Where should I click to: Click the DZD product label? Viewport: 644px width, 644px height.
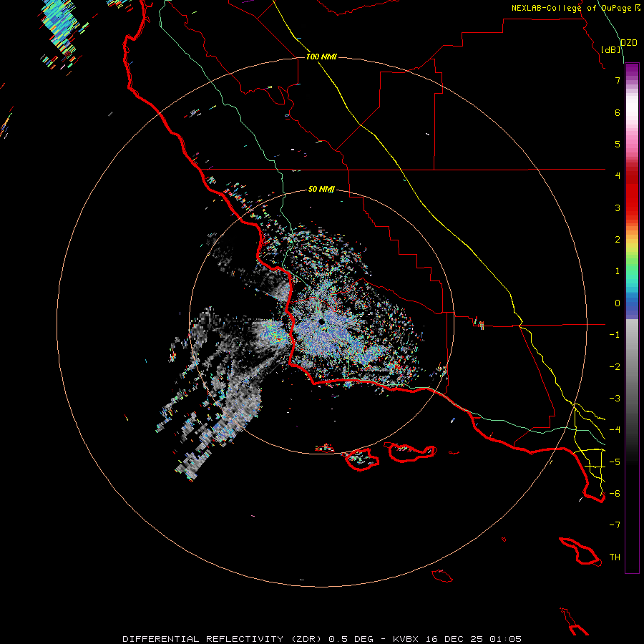click(x=628, y=43)
